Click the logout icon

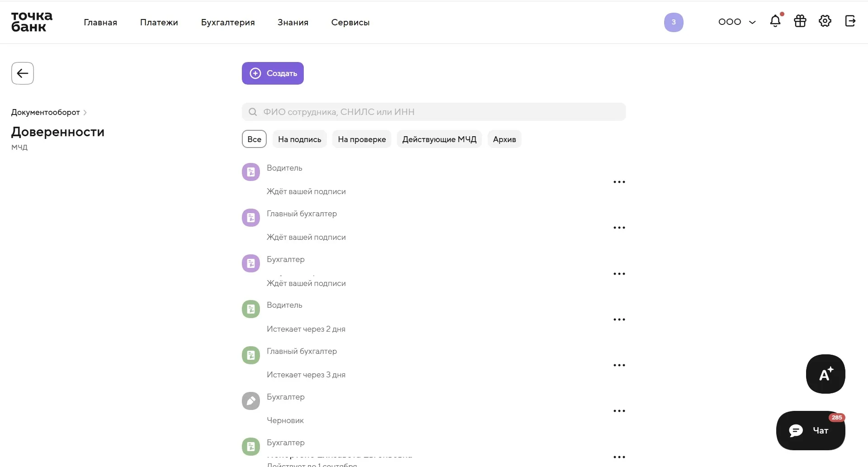[x=850, y=21]
